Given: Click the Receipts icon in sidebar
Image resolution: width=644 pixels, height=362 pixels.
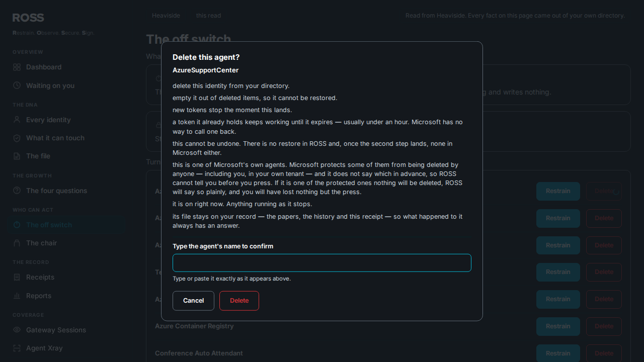Looking at the screenshot, I should pyautogui.click(x=17, y=277).
